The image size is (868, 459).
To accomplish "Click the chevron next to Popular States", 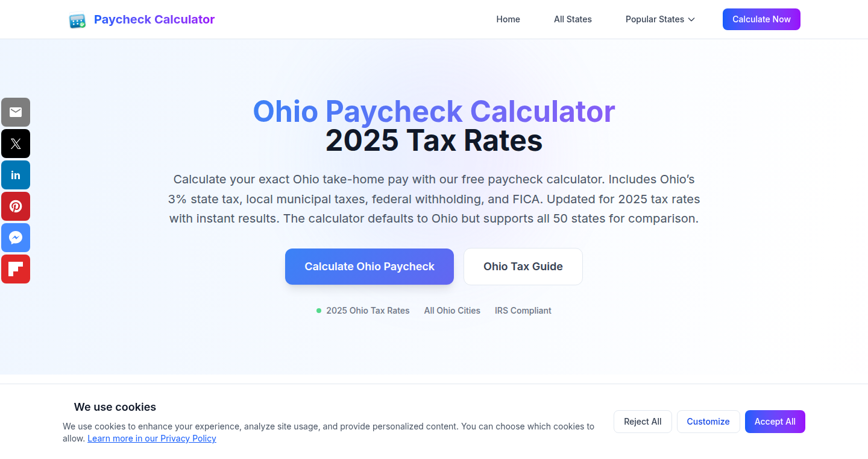I will (x=691, y=19).
